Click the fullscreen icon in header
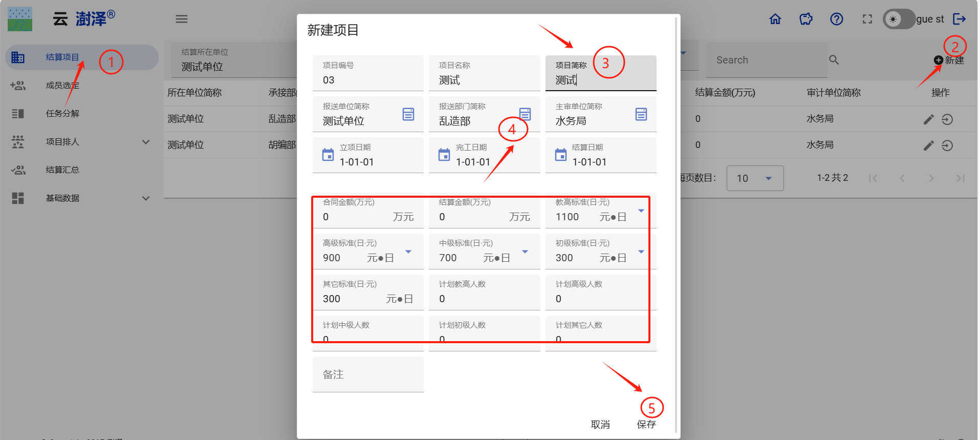This screenshot has width=980, height=440. (867, 19)
